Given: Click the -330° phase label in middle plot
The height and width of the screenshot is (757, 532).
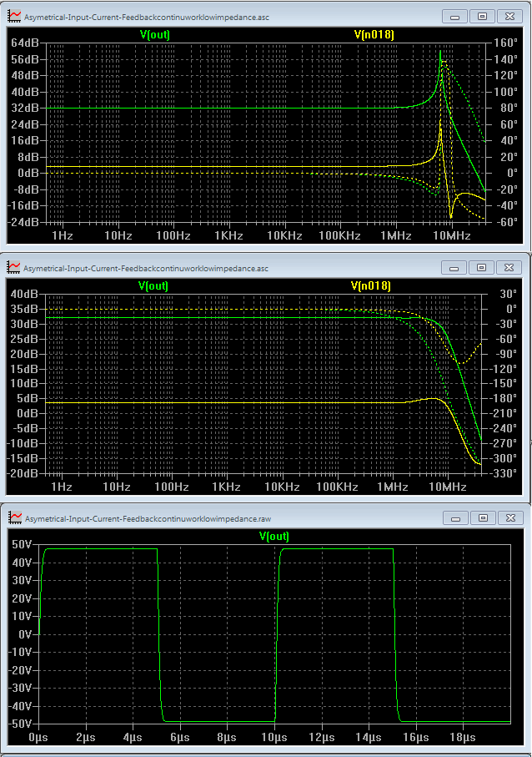Looking at the screenshot, I should 504,473.
